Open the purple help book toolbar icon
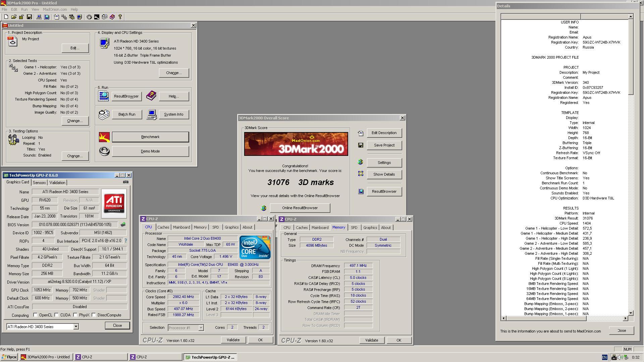This screenshot has height=362, width=644. coord(112,17)
